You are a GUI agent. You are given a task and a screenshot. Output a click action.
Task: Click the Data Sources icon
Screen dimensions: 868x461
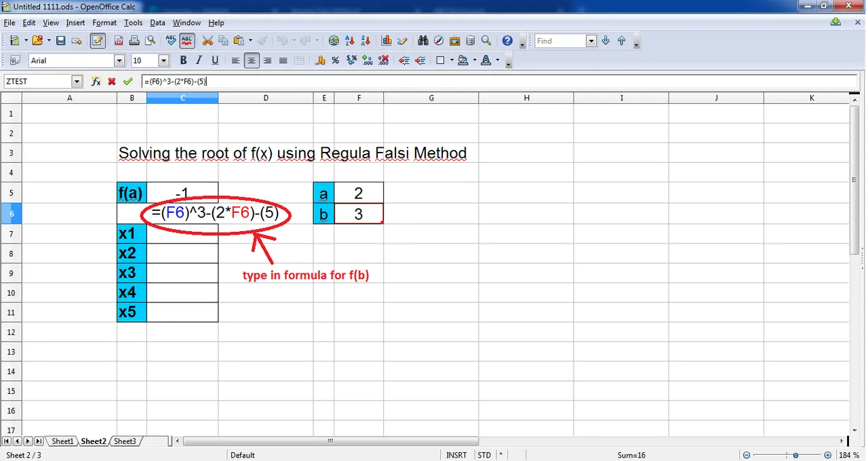click(x=470, y=41)
